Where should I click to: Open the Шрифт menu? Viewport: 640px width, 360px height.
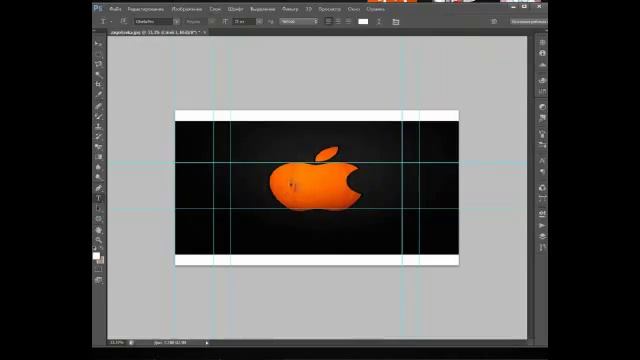click(235, 9)
